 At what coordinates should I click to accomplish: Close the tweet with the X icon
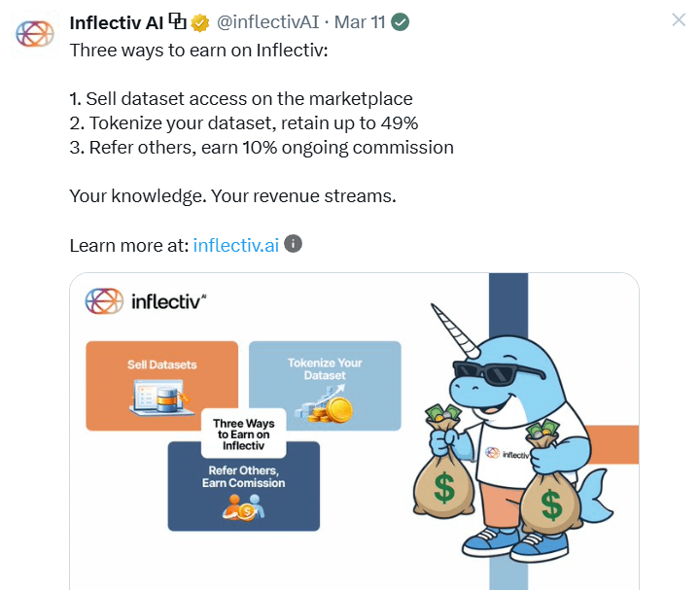679,19
